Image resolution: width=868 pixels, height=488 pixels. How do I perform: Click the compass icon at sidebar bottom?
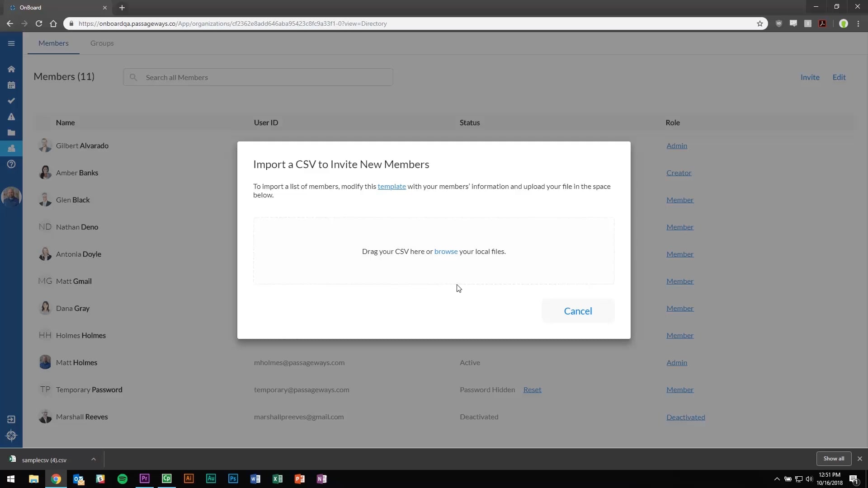pos(11,436)
